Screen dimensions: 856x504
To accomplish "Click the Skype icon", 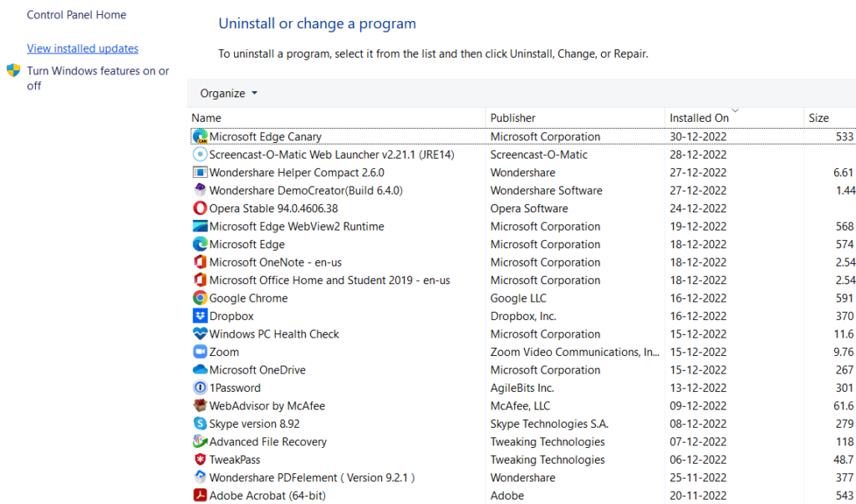I will [201, 424].
